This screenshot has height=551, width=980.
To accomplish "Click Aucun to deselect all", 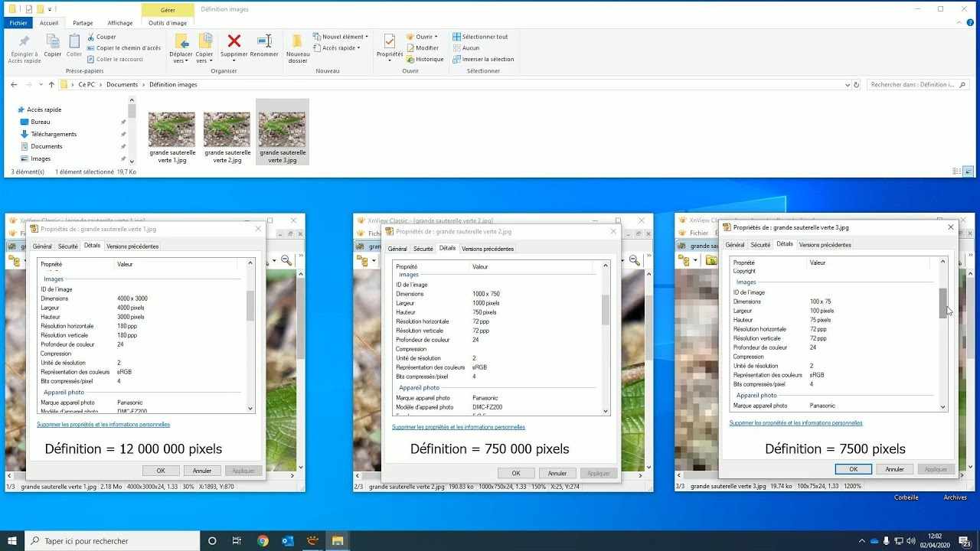I will click(x=465, y=47).
